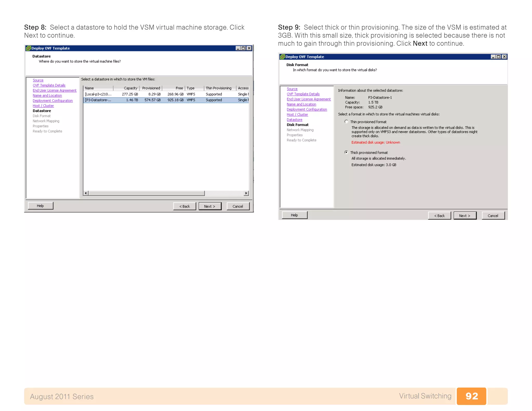Click the right arrow of the datastore list scrollbar
Screen dimensions: 532x411
pyautogui.click(x=246, y=193)
